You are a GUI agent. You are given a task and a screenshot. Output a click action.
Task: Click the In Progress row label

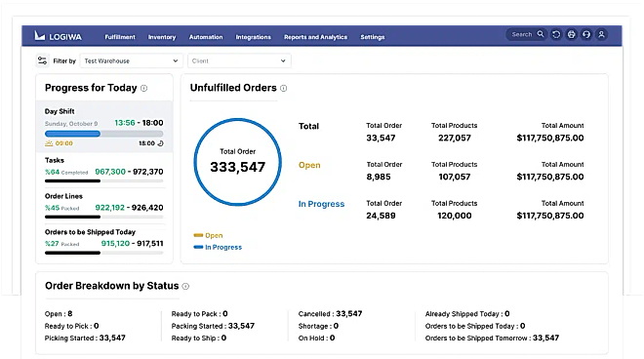[x=321, y=204]
